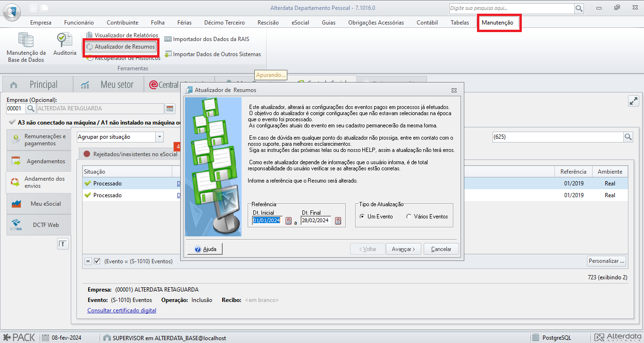Open Remunerações e pagamentos section

coord(39,140)
